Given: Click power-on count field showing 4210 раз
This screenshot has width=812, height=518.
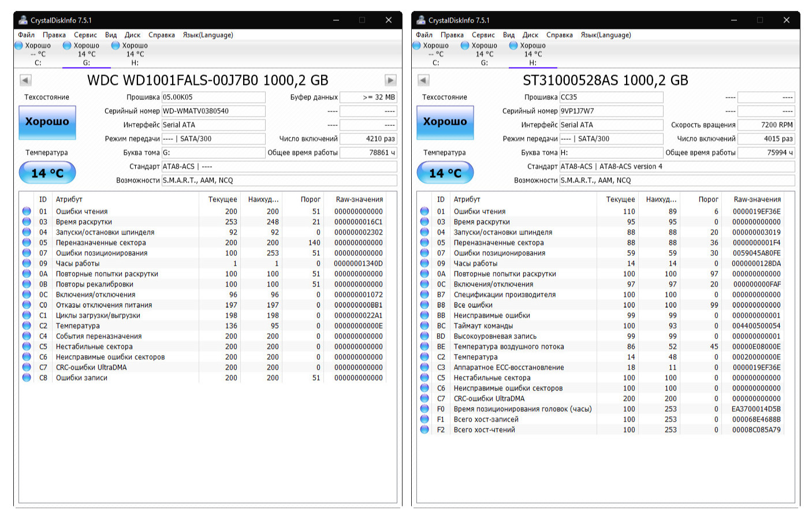Looking at the screenshot, I should (368, 139).
